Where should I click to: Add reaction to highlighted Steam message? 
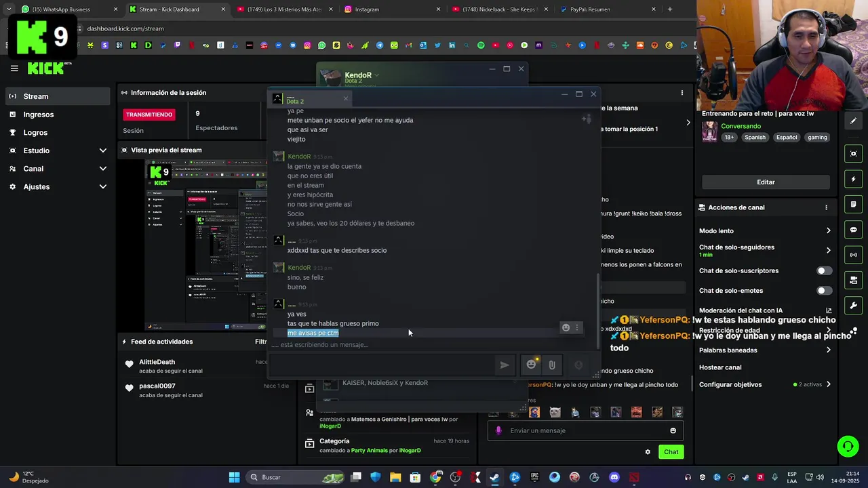coord(566,327)
